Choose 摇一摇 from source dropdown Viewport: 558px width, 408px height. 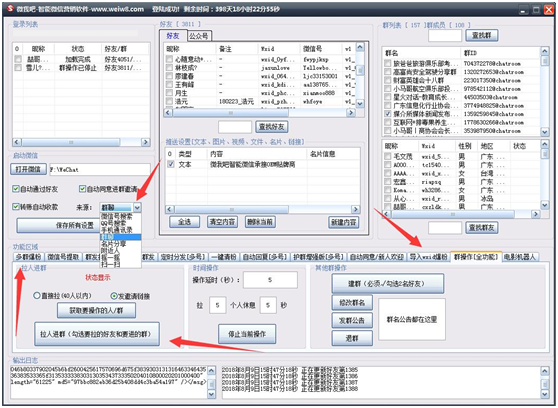click(x=110, y=257)
